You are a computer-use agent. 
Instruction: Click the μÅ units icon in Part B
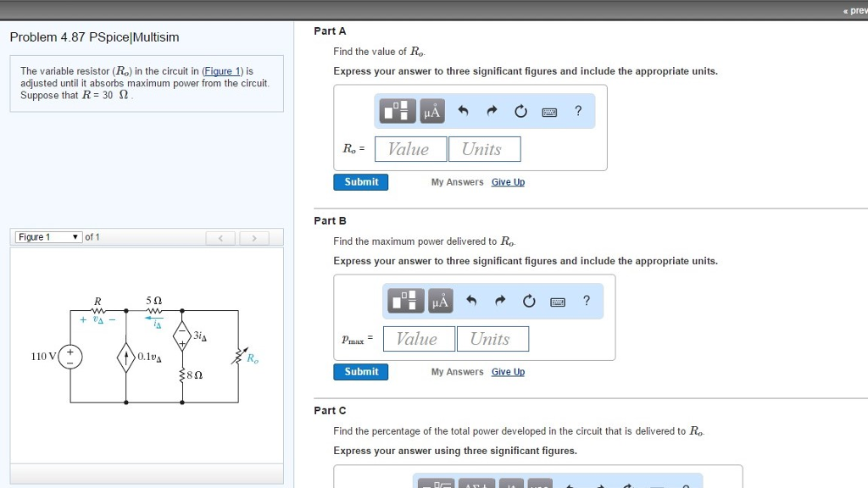[x=440, y=300]
